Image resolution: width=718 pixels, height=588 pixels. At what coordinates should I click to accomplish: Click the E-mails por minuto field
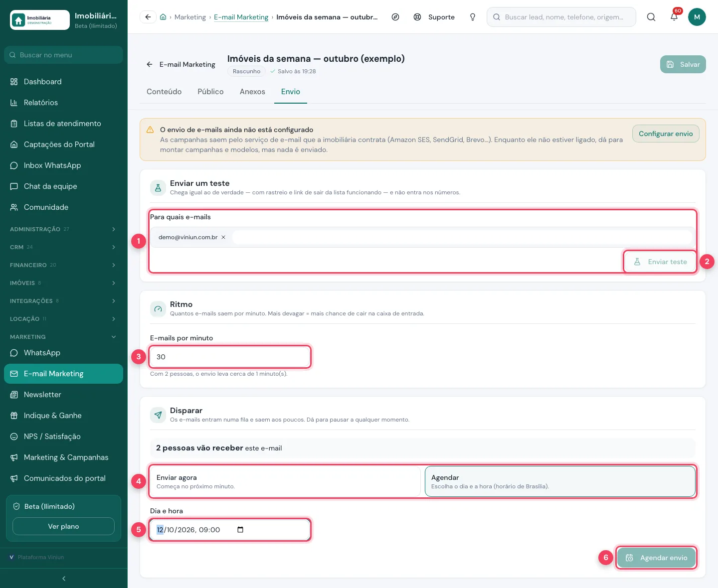pyautogui.click(x=230, y=357)
